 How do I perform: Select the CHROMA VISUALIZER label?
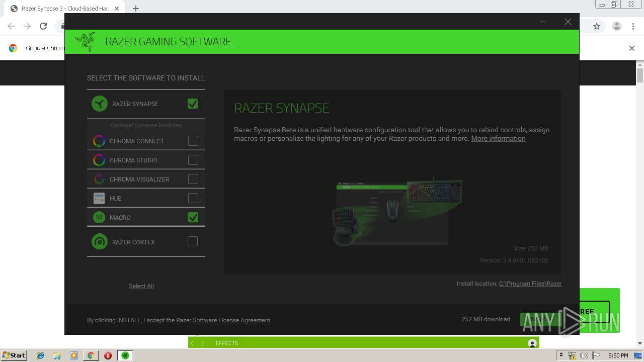pos(139,179)
